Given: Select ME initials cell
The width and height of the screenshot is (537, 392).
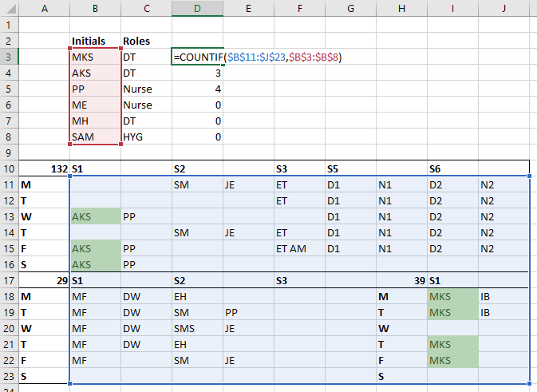Looking at the screenshot, I should point(95,105).
